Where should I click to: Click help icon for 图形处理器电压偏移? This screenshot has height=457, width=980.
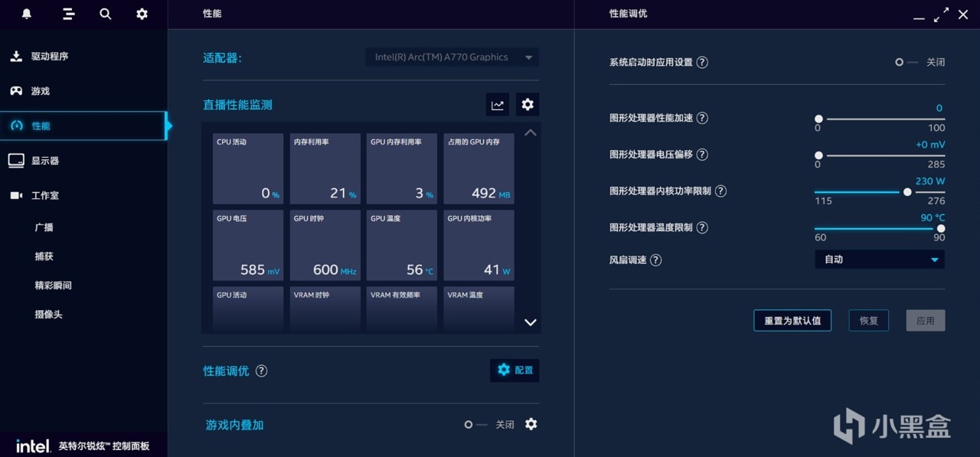[701, 155]
